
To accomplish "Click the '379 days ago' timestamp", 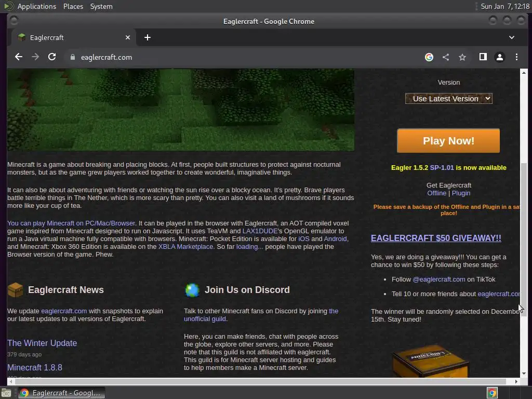I will [x=24, y=354].
